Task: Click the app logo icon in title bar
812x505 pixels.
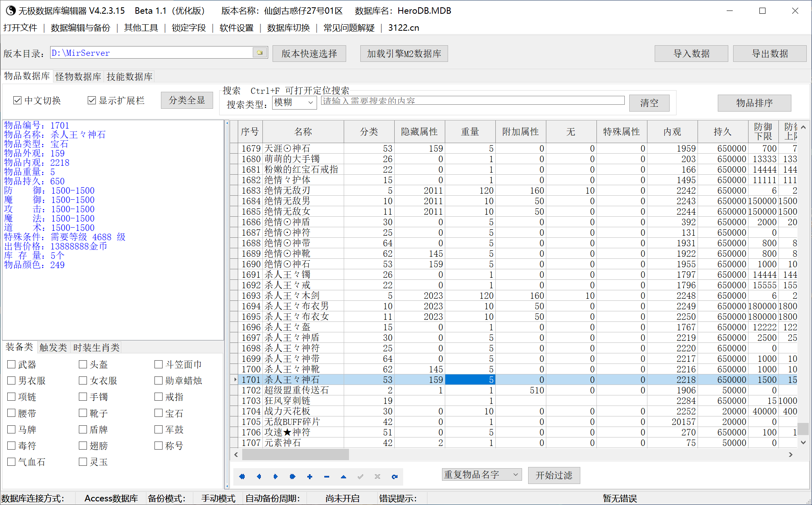Action: point(10,11)
